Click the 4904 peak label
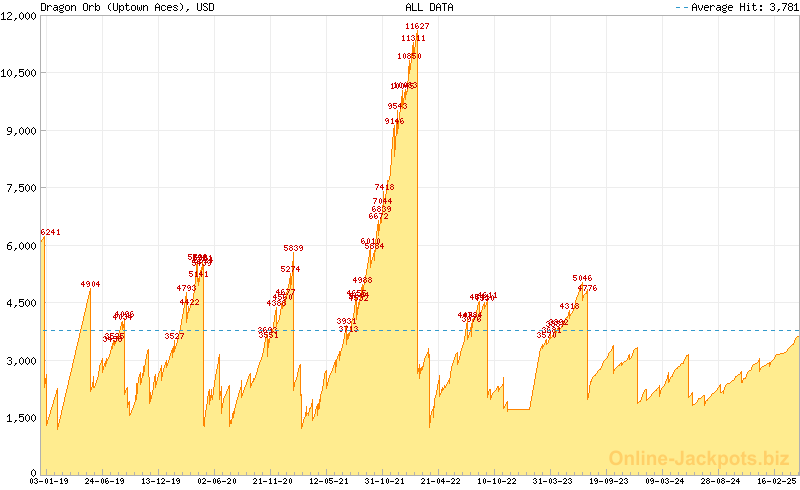 click(91, 284)
